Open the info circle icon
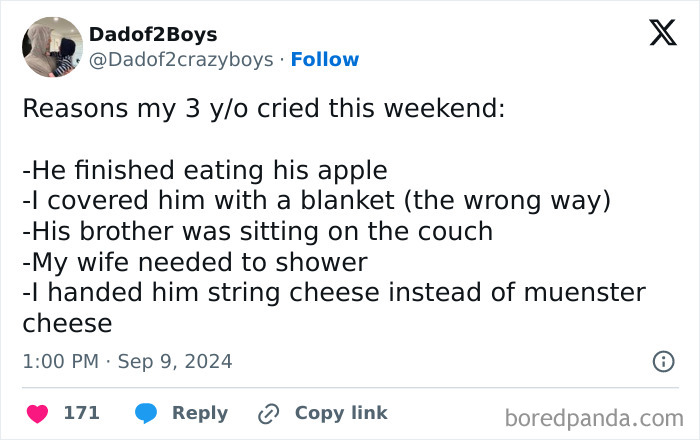Screen dimensions: 700x440 [x=662, y=362]
